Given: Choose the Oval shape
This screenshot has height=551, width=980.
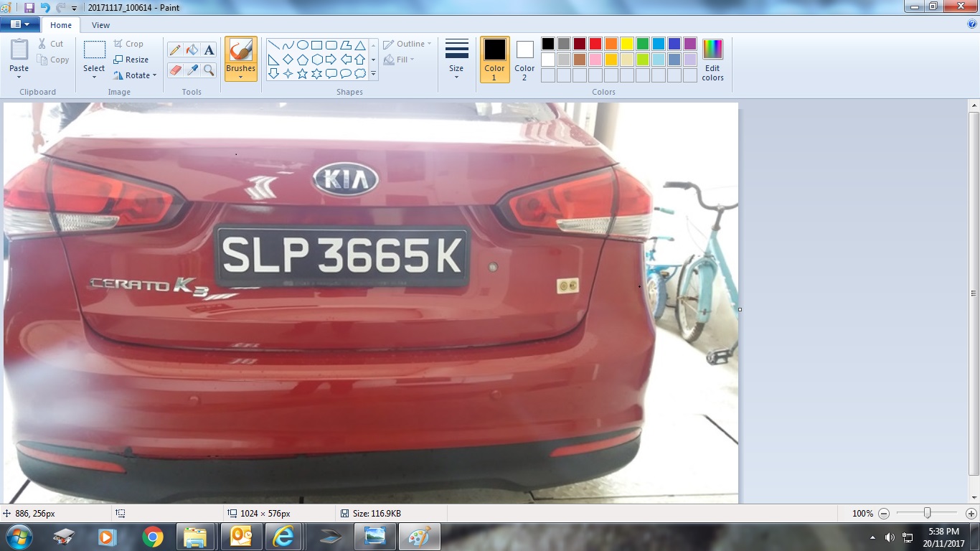Looking at the screenshot, I should click(x=303, y=44).
